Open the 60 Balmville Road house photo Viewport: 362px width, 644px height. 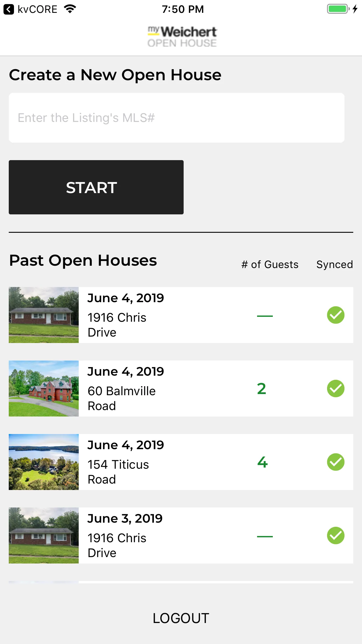click(44, 388)
